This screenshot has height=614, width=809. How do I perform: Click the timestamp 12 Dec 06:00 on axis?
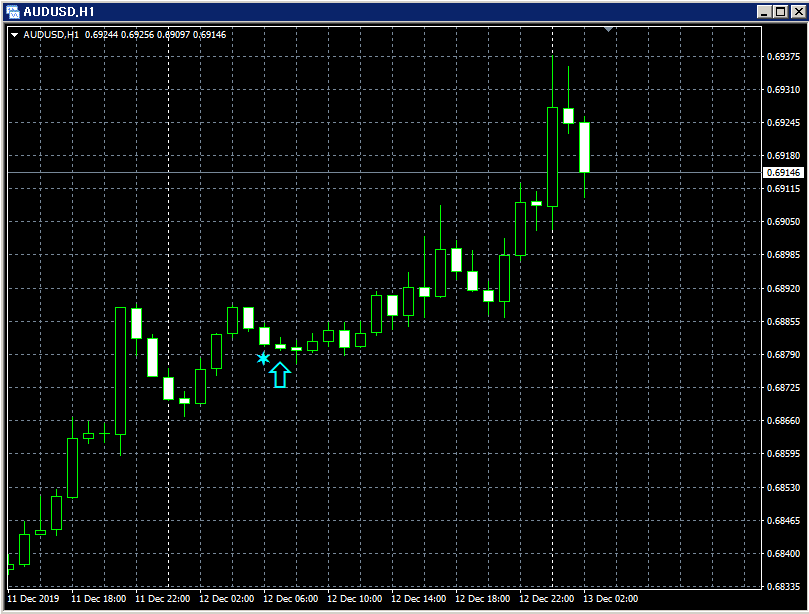click(291, 599)
